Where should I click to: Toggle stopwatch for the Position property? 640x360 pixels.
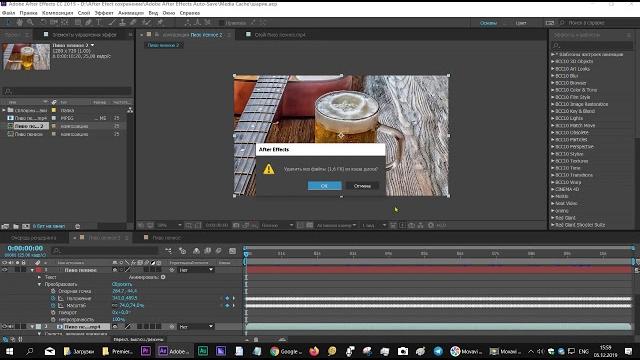coord(53,298)
